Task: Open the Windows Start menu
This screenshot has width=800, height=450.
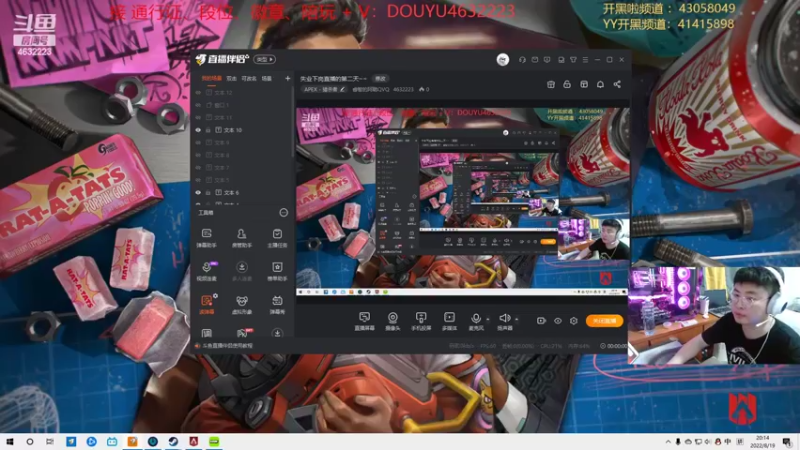Action: (x=9, y=442)
